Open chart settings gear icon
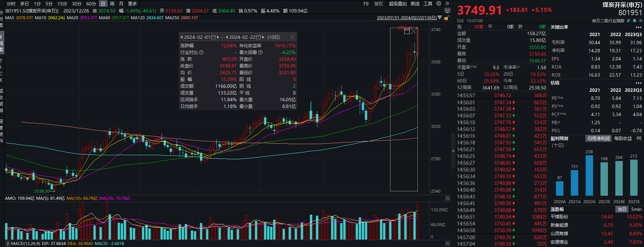This screenshot has height=247, width=644. click(x=439, y=3)
